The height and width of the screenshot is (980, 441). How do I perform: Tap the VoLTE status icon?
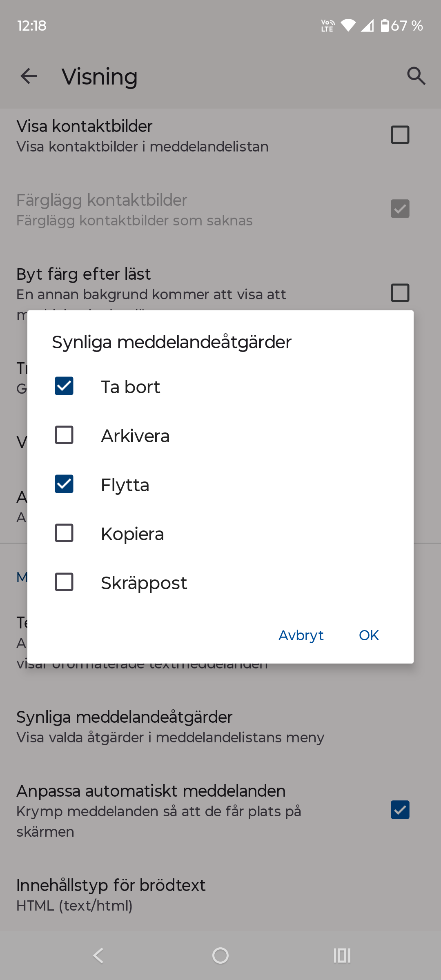click(327, 26)
